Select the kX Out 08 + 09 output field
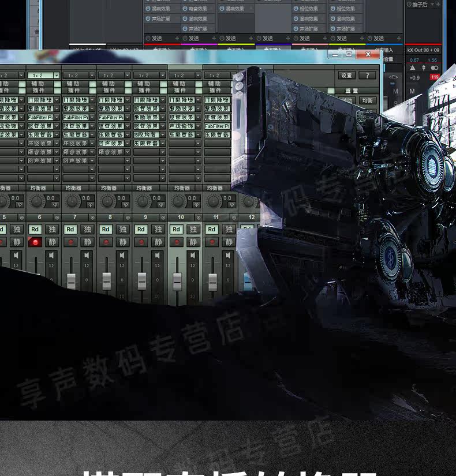 click(423, 50)
